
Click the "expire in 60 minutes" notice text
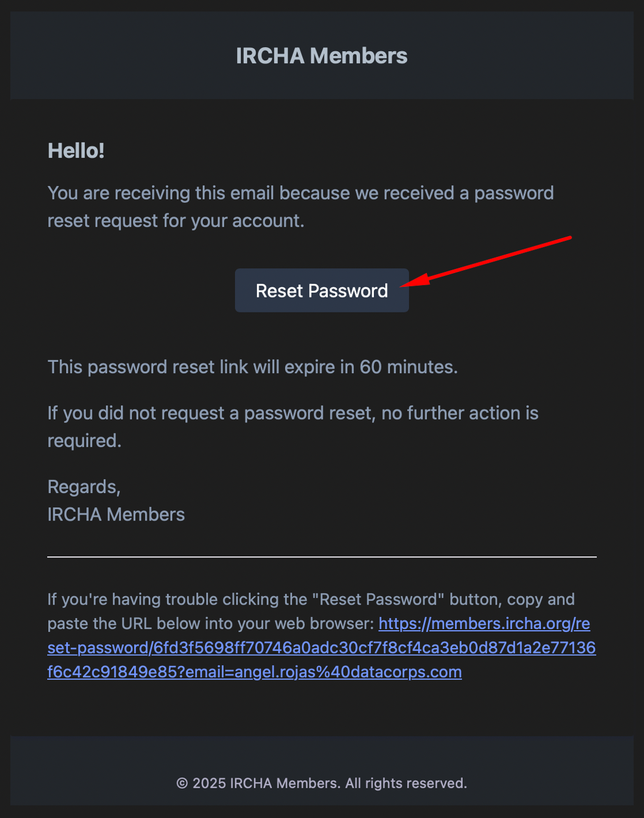(x=252, y=367)
